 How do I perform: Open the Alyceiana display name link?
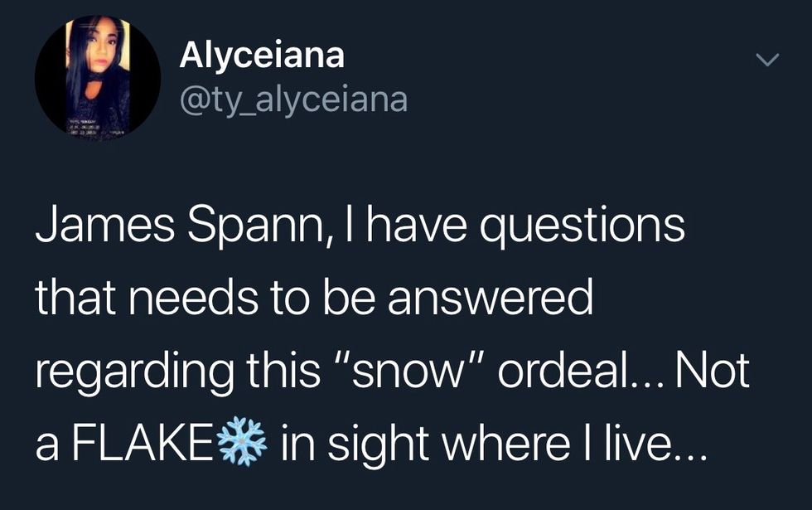point(261,56)
